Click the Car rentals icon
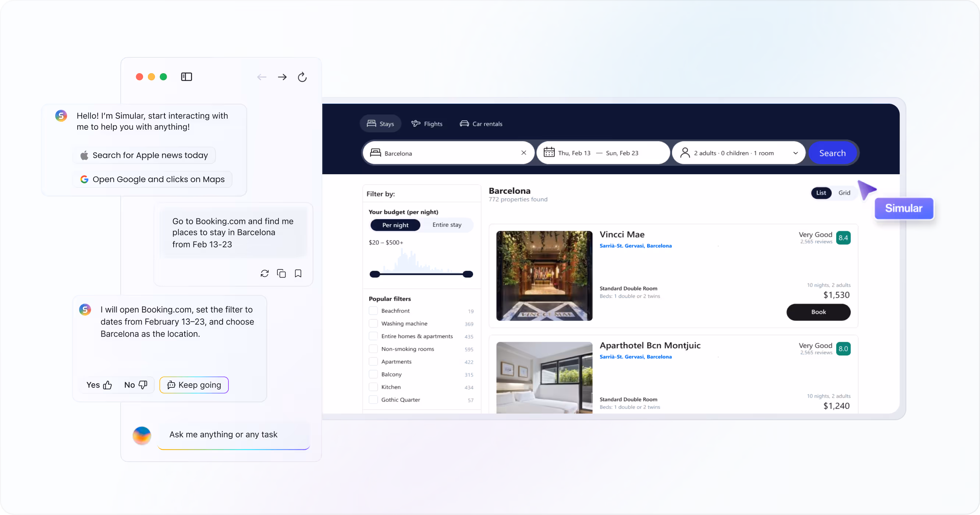This screenshot has width=980, height=515. pos(464,123)
